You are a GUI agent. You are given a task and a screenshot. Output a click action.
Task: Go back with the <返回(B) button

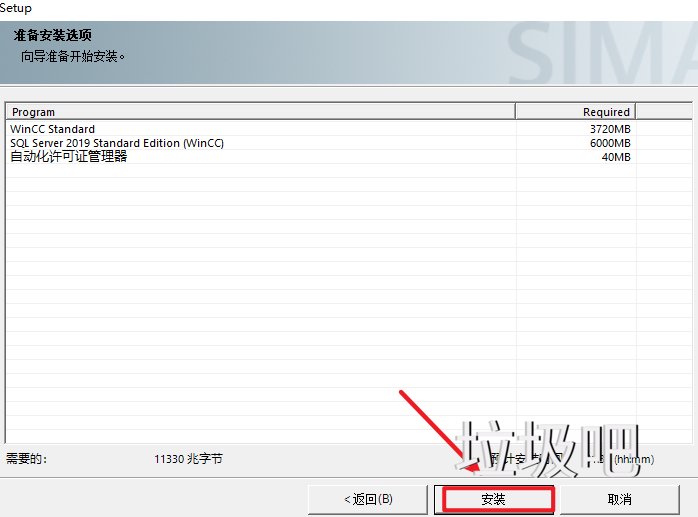point(368,498)
